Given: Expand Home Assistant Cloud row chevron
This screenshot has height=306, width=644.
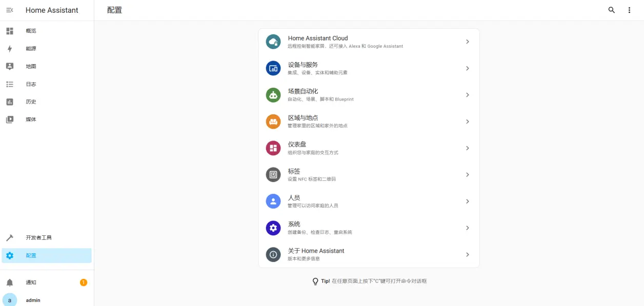Looking at the screenshot, I should pyautogui.click(x=468, y=42).
